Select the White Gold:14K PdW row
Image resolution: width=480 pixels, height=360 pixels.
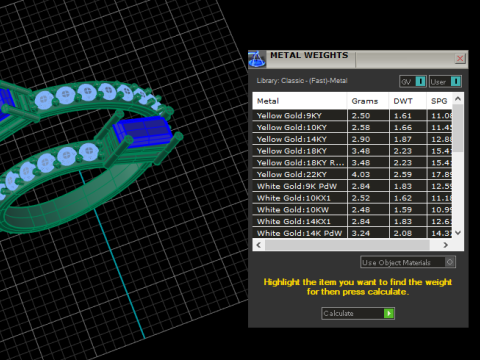coord(352,233)
